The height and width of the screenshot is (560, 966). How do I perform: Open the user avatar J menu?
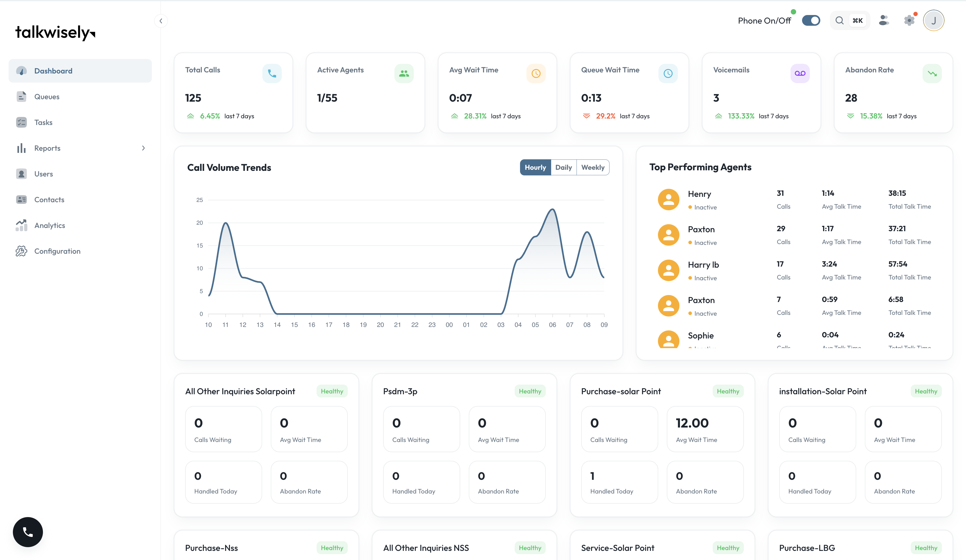coord(934,21)
